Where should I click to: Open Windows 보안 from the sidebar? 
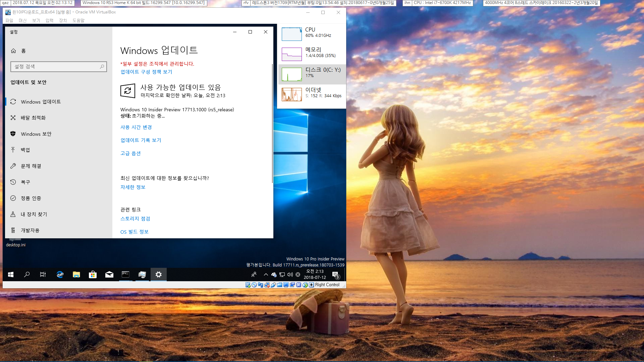(59, 134)
